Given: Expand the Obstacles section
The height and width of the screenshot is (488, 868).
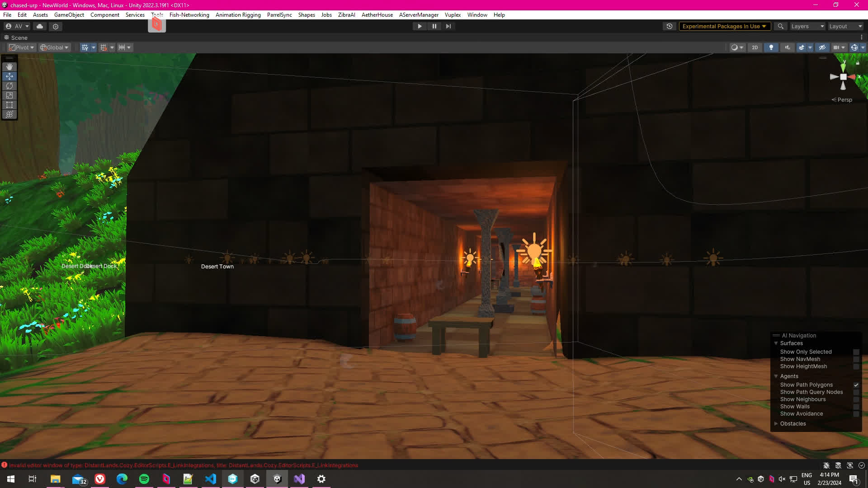Looking at the screenshot, I should pos(776,424).
